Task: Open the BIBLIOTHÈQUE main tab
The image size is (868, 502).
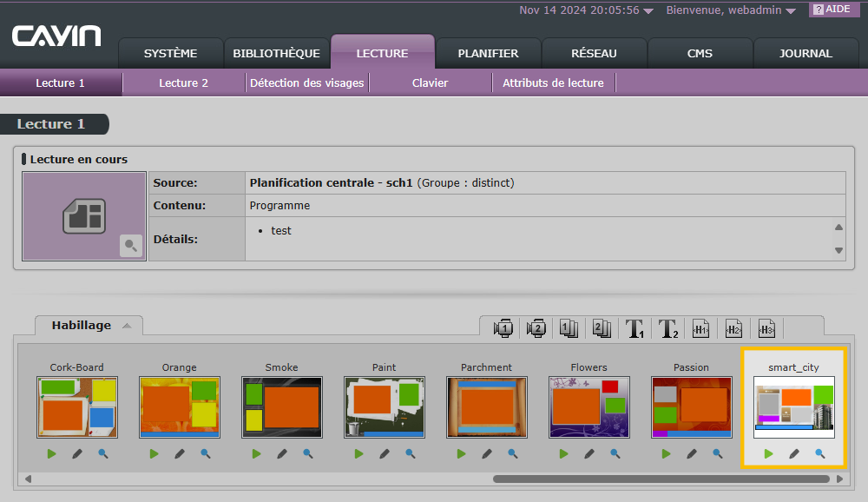Action: pyautogui.click(x=276, y=53)
